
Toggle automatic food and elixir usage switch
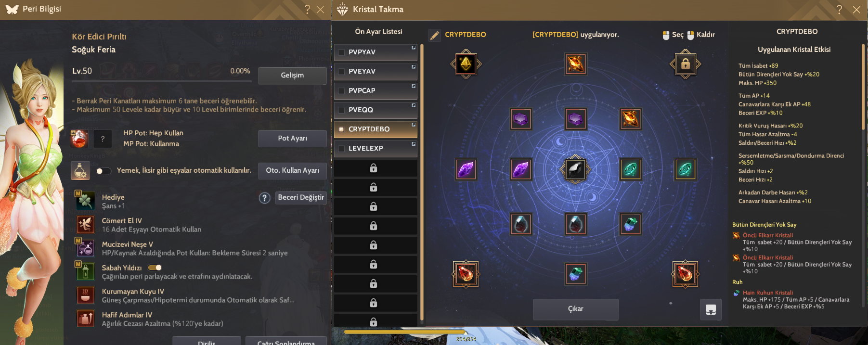point(103,171)
